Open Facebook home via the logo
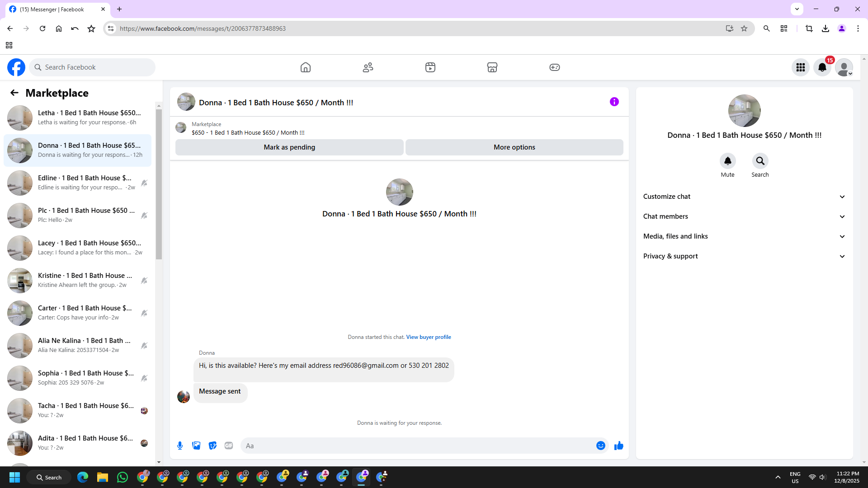Viewport: 868px width, 488px height. (16, 67)
